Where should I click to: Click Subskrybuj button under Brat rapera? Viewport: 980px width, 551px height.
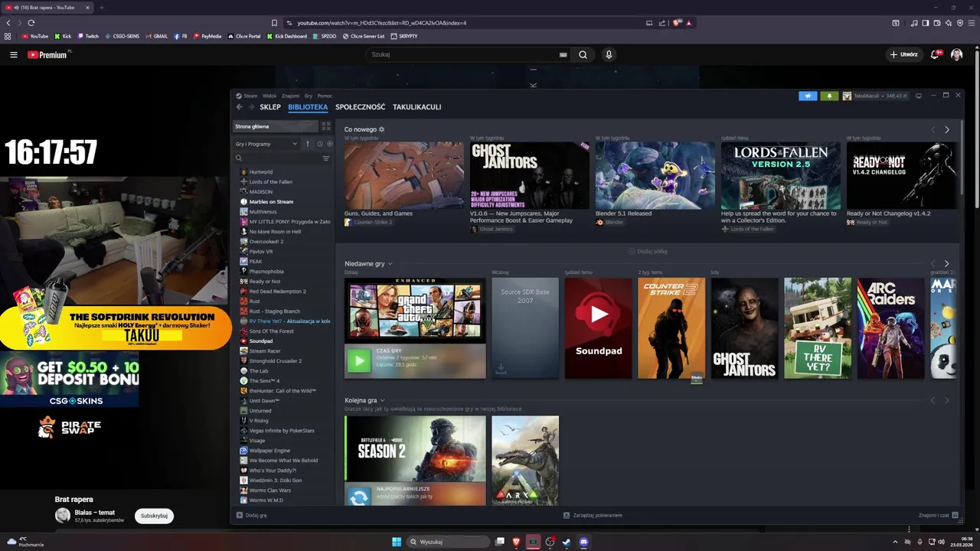click(x=154, y=516)
